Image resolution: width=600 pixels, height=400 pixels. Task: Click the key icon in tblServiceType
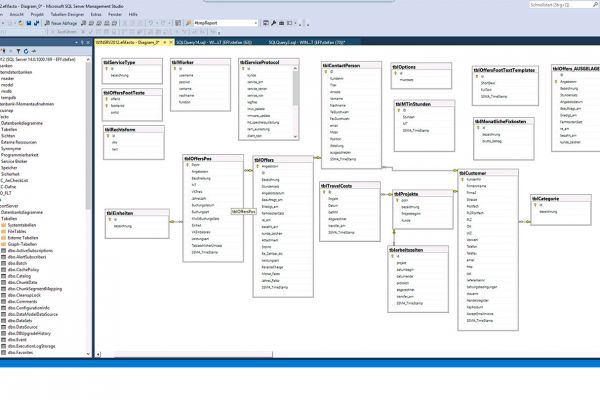pos(107,69)
